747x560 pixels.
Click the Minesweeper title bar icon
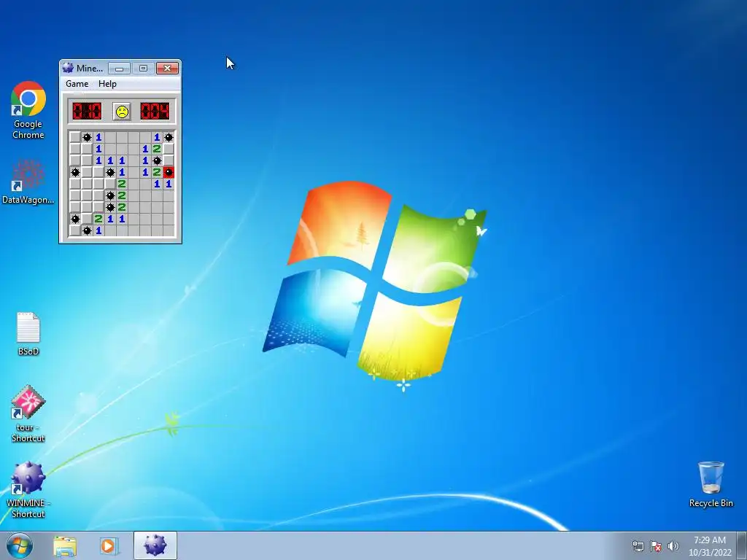(68, 68)
